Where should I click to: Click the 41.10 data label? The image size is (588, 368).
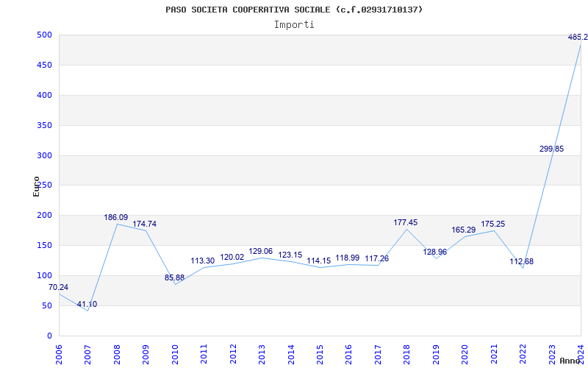(87, 304)
